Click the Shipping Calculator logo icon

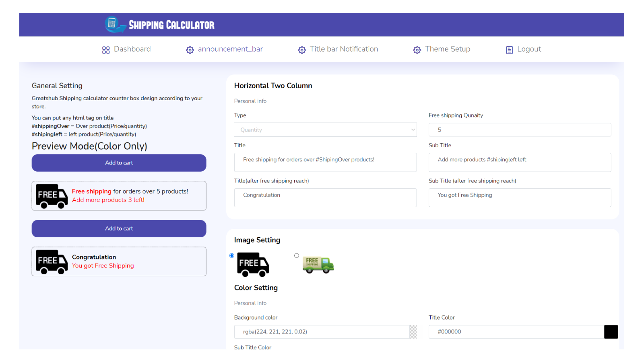click(x=116, y=25)
